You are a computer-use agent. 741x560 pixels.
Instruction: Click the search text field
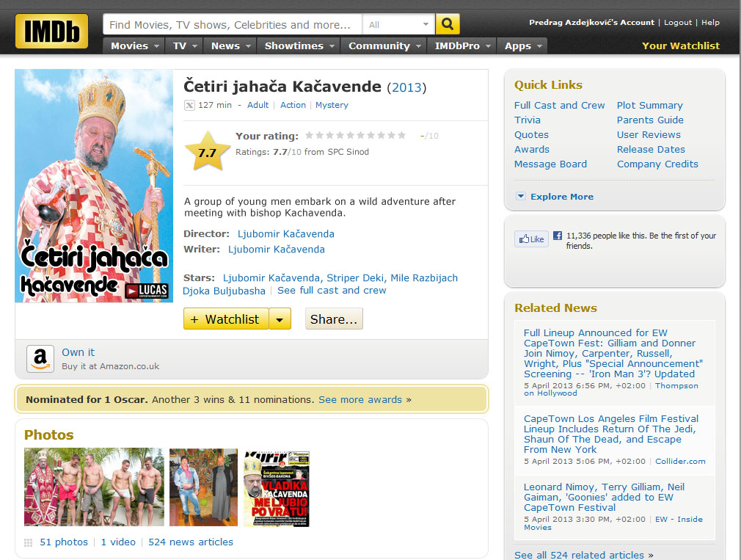(232, 25)
